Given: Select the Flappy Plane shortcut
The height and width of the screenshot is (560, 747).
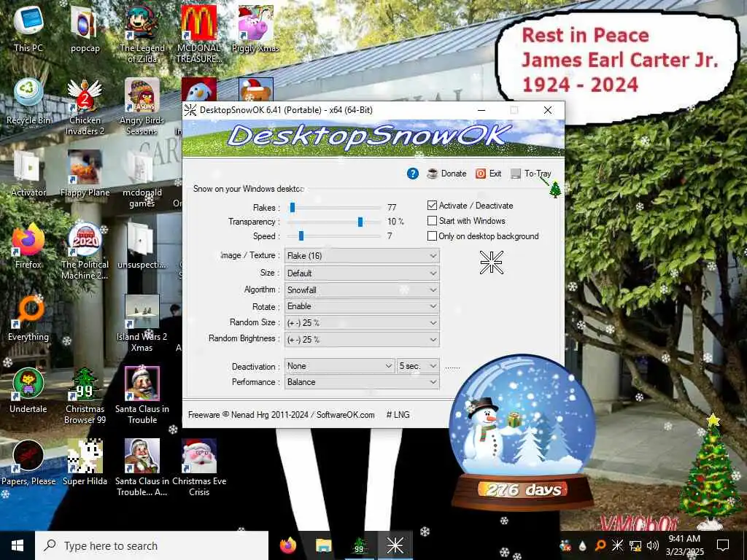Looking at the screenshot, I should pos(85,174).
